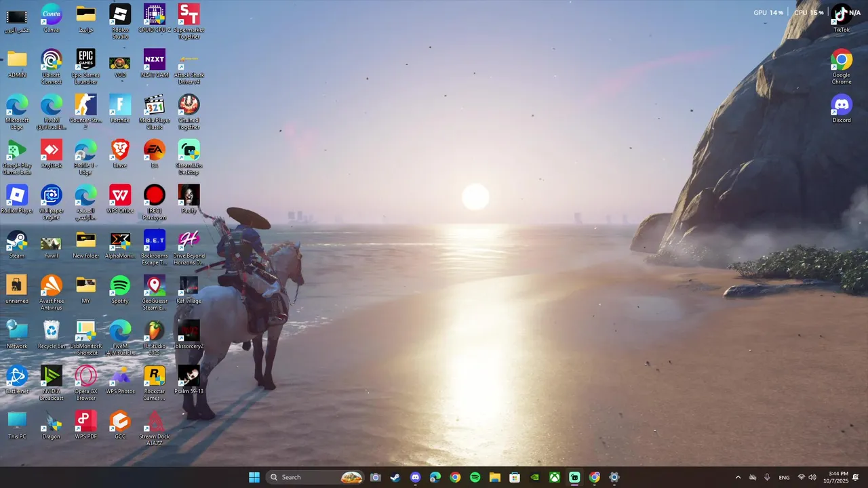Select the AnyDesk desktop shortcut

tap(52, 154)
